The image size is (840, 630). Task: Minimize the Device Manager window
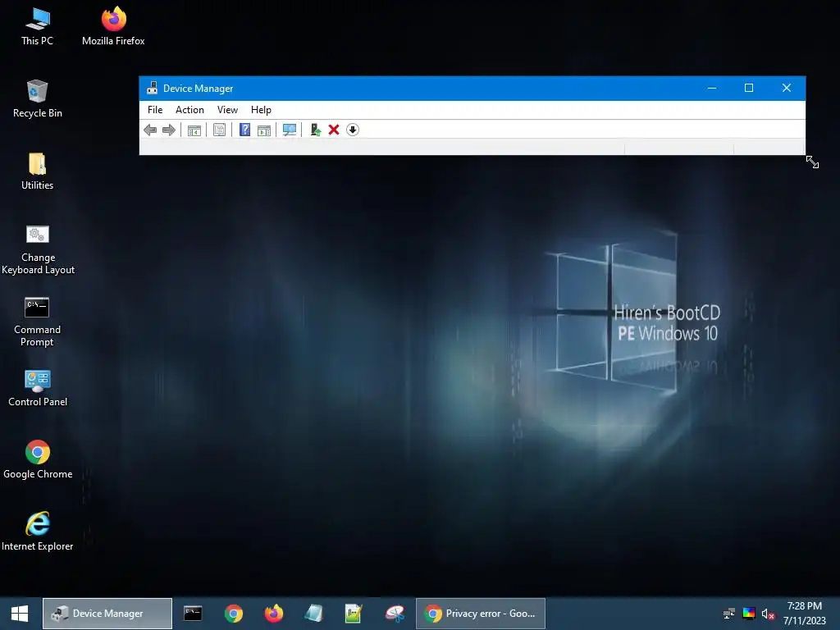click(x=712, y=88)
